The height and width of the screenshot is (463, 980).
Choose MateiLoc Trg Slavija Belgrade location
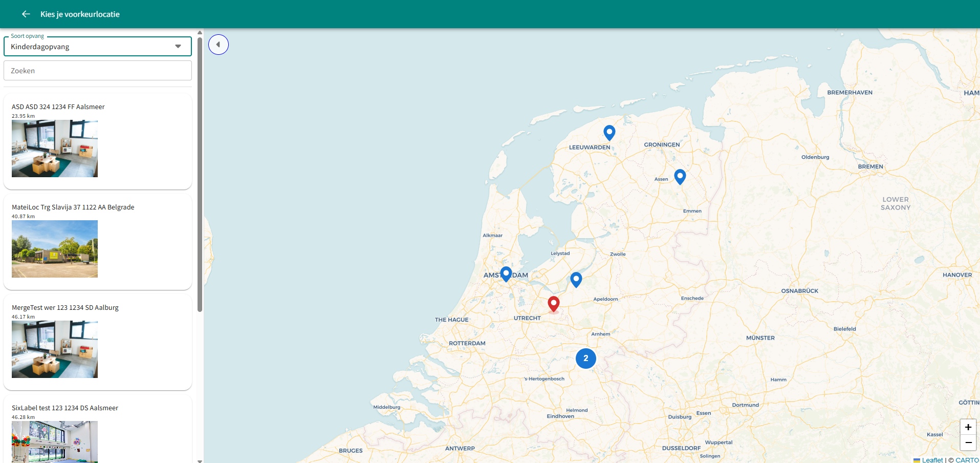(73, 207)
